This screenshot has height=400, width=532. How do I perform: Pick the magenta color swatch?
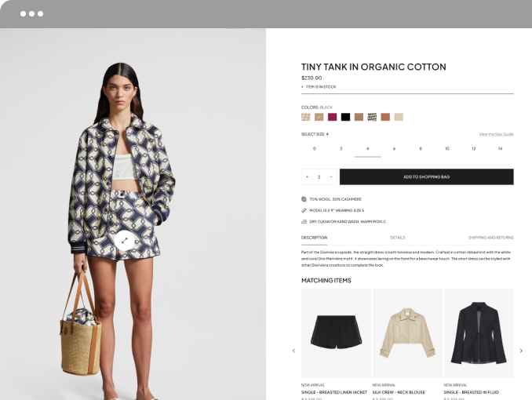(332, 117)
